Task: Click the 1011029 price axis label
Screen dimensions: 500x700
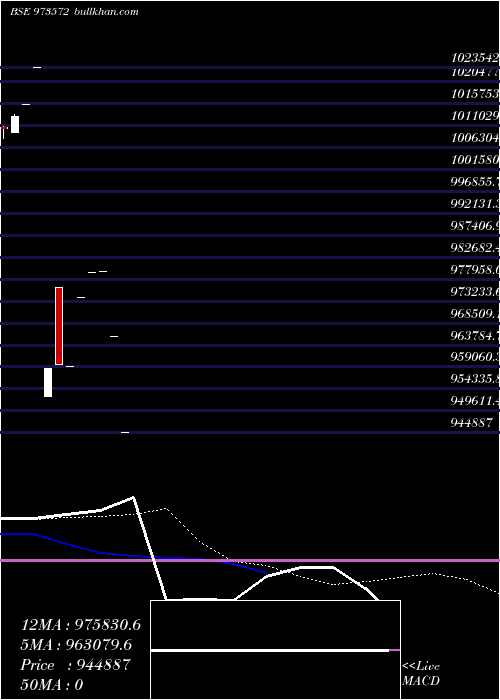Action: (475, 116)
